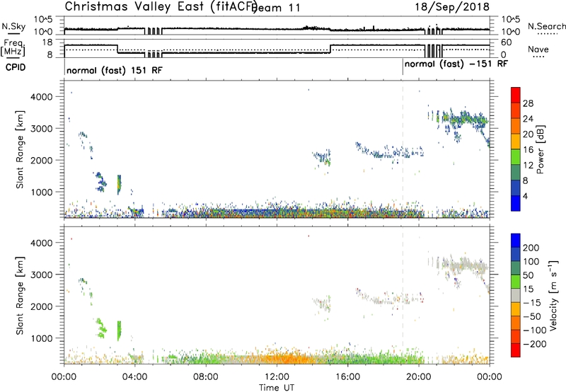566x392 pixels.
Task: Click the date '18/Sep/2018'
Action: click(452, 7)
